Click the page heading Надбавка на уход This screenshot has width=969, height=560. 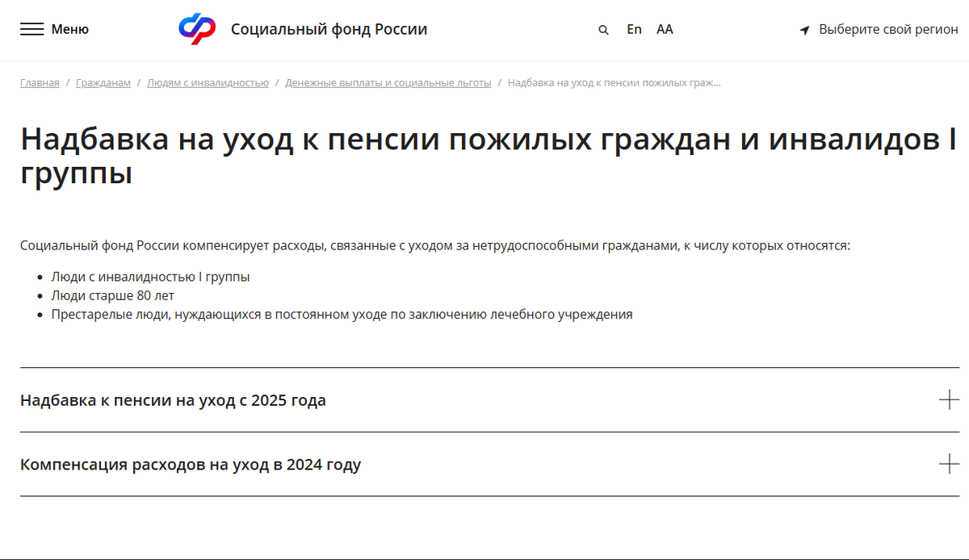(489, 156)
